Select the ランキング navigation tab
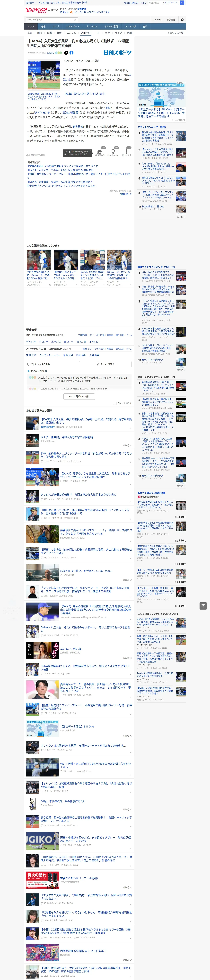Image resolution: width=210 pixels, height=980 pixels. tap(130, 27)
